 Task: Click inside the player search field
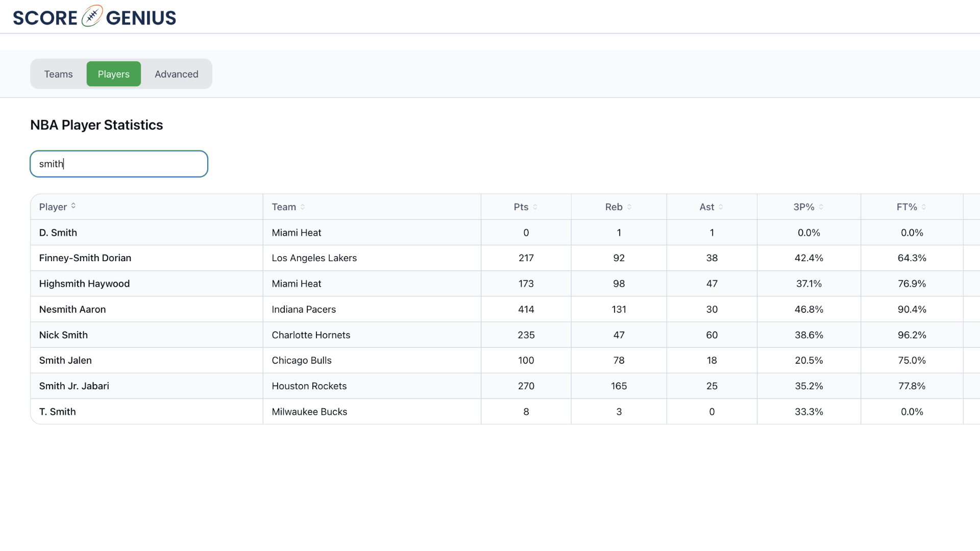(118, 164)
